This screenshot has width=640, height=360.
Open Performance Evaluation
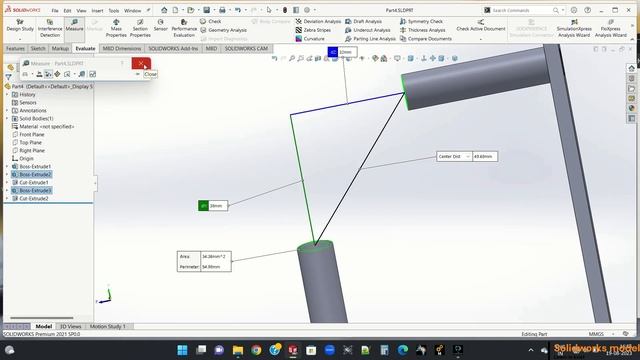[x=184, y=28]
